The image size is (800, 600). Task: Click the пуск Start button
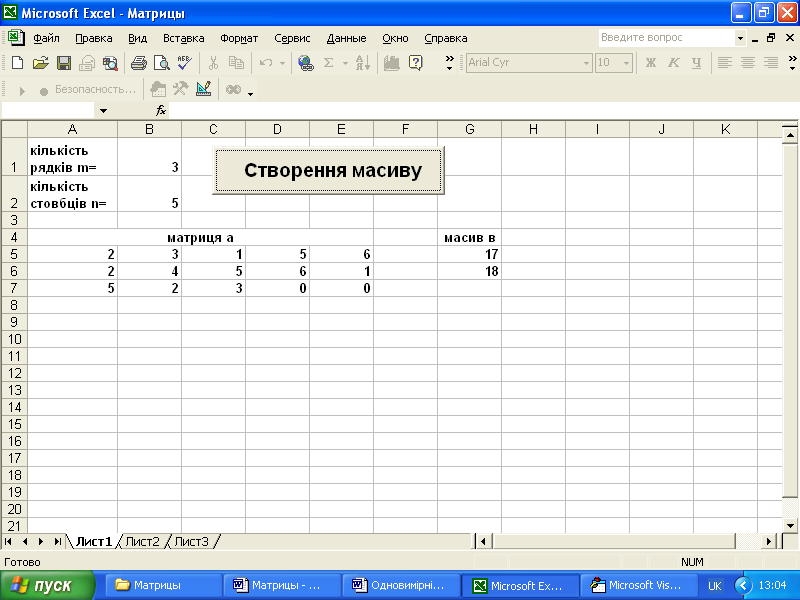[47, 585]
